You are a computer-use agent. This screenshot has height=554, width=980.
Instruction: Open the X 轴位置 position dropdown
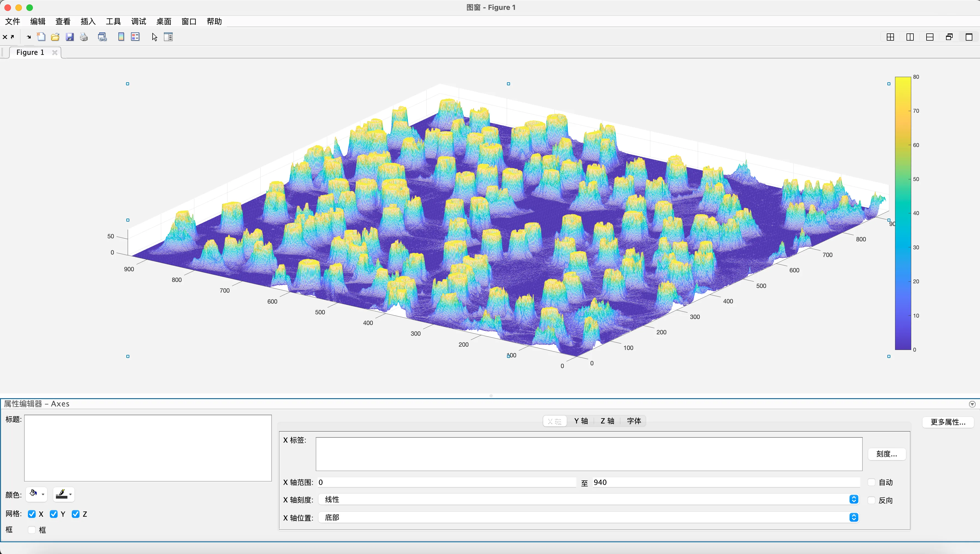click(x=589, y=518)
